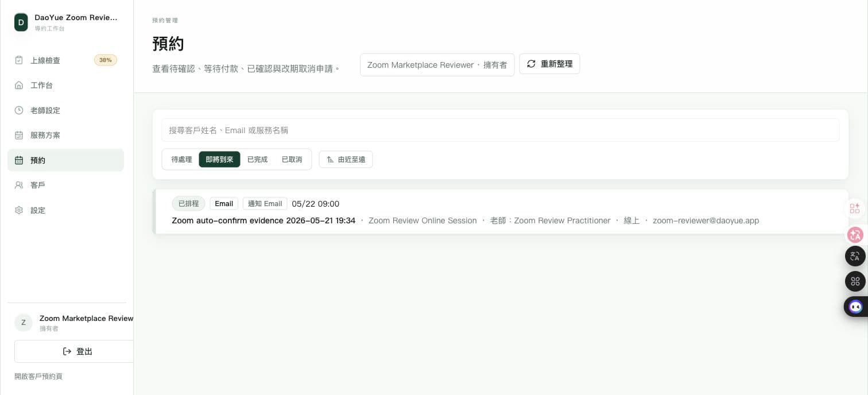Open the 客戶 page
This screenshot has height=395, width=868.
click(x=65, y=185)
